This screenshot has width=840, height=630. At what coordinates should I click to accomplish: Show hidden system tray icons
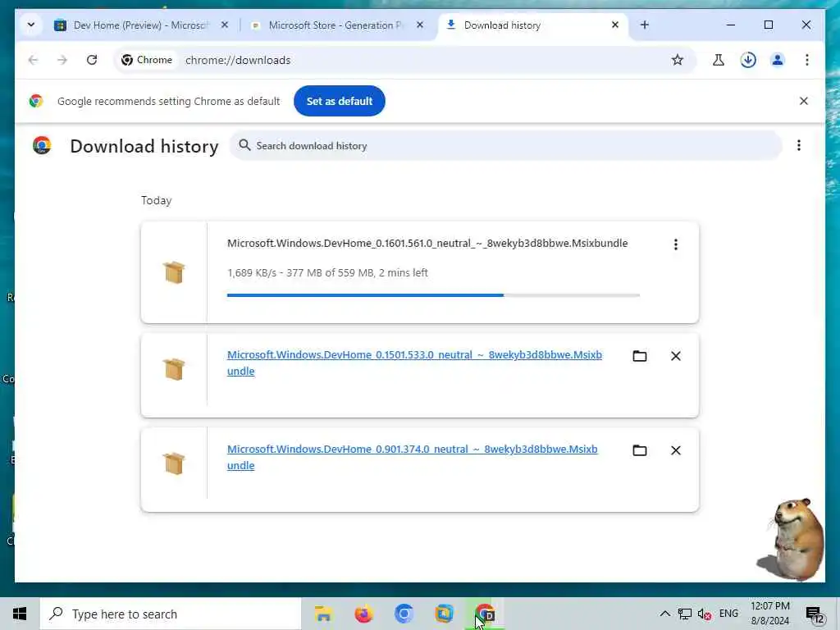pos(664,614)
